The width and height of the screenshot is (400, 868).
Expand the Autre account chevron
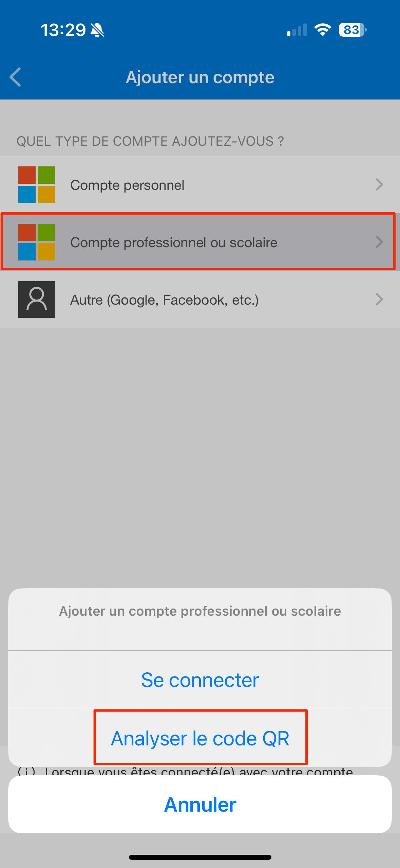pyautogui.click(x=379, y=300)
